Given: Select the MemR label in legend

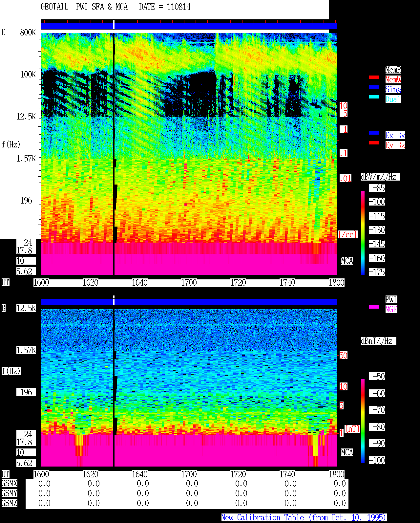Looking at the screenshot, I should (x=393, y=70).
